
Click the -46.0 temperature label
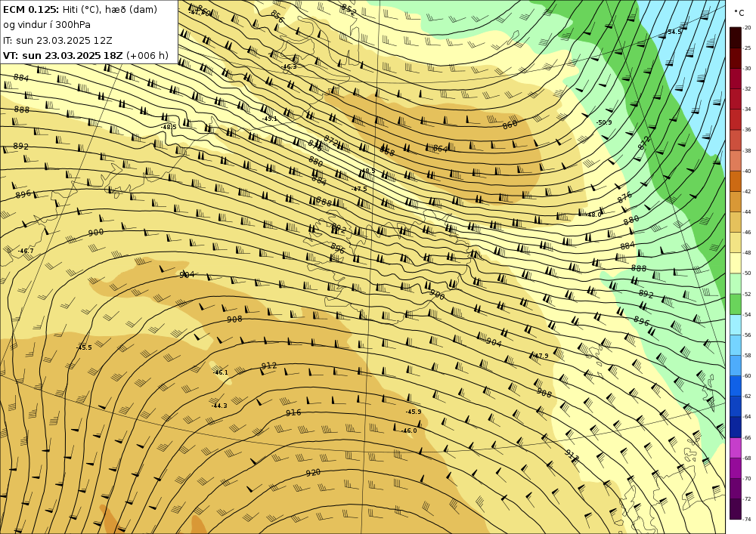[408, 431]
